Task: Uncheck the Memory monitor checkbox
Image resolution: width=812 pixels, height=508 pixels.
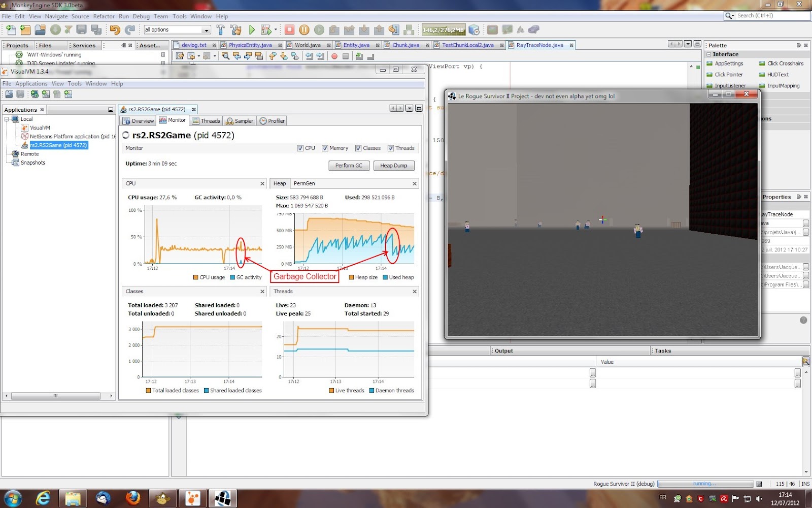Action: pos(325,148)
